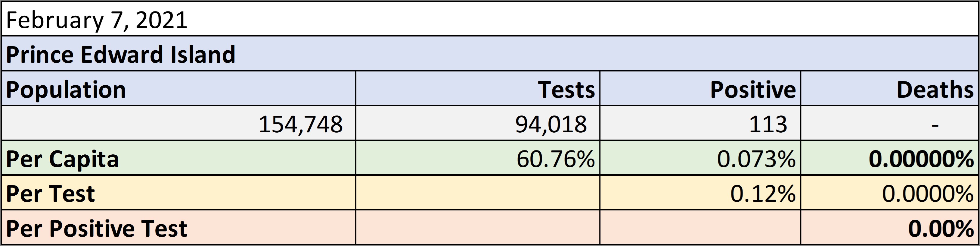This screenshot has height=246, width=980.
Task: Click the 0.12% per test positive cell
Action: (x=700, y=193)
